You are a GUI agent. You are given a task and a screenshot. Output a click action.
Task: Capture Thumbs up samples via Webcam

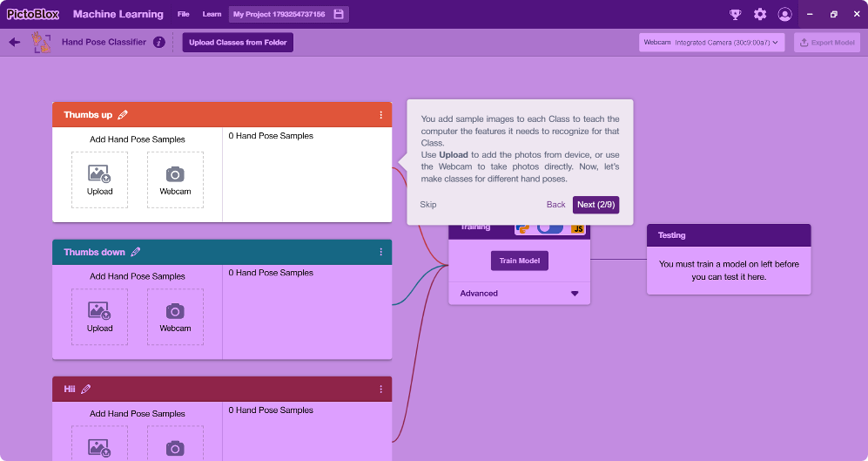click(176, 180)
